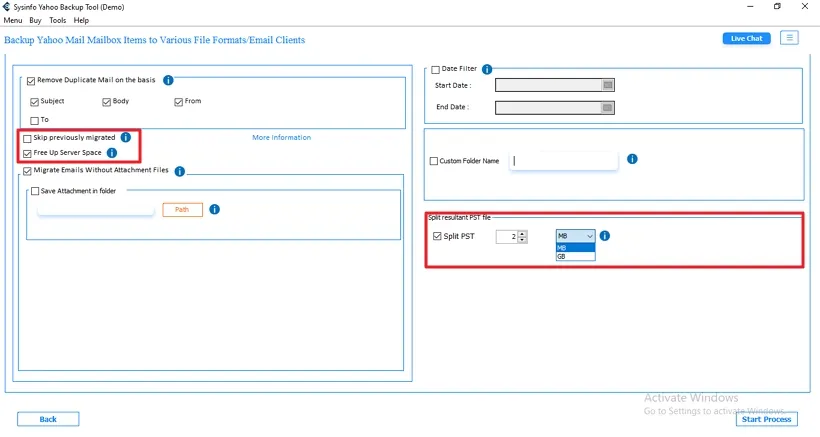Open the Menu menu
This screenshot has height=437, width=820.
pyautogui.click(x=13, y=20)
